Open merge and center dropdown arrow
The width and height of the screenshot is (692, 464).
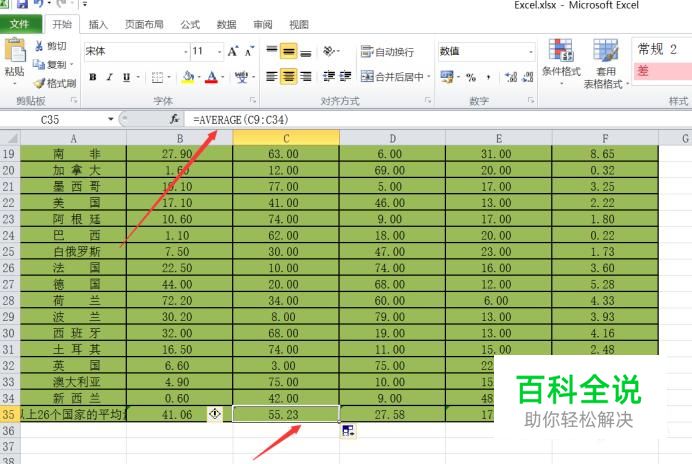[429, 77]
